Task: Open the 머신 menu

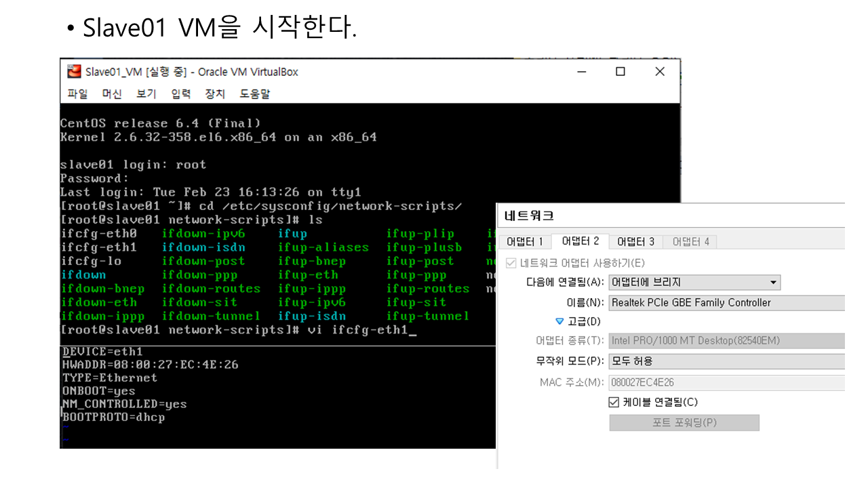Action: tap(112, 94)
